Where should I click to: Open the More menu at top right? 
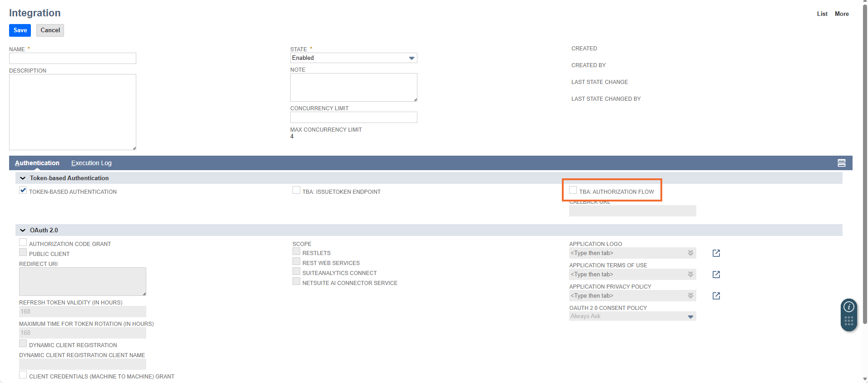click(841, 14)
